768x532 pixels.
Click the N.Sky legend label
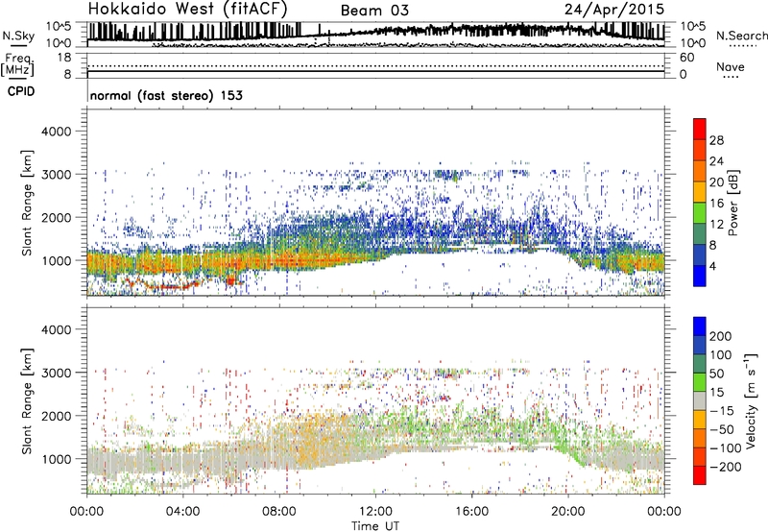[x=18, y=36]
